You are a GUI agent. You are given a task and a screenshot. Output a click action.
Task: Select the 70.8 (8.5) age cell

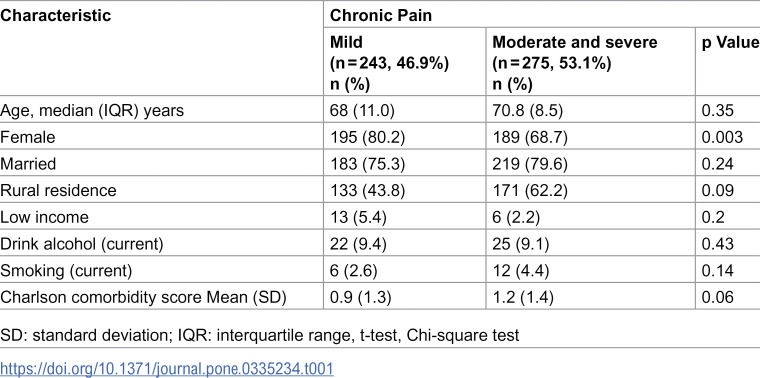[528, 111]
